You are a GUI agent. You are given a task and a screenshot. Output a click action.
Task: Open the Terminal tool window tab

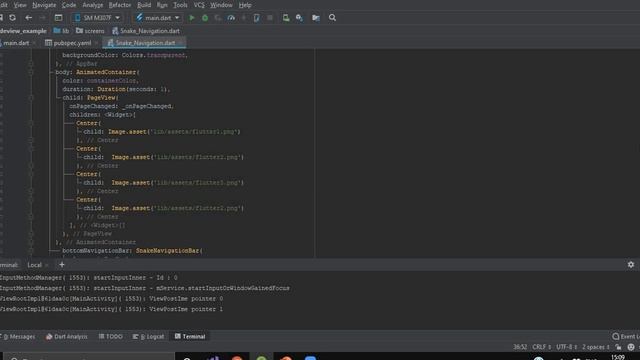coord(190,337)
